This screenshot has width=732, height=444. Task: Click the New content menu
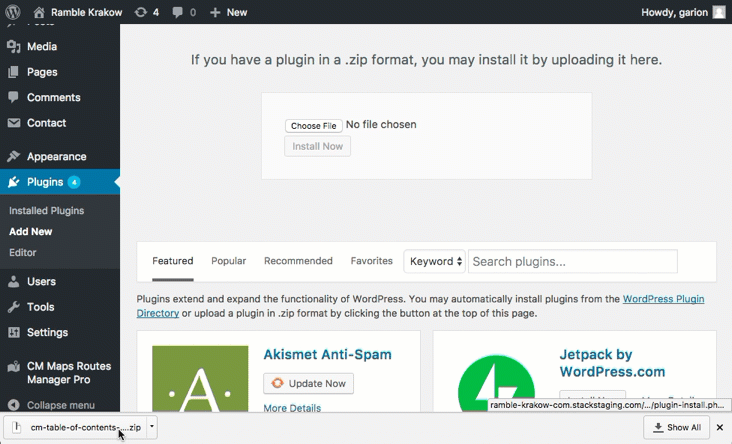pos(237,13)
